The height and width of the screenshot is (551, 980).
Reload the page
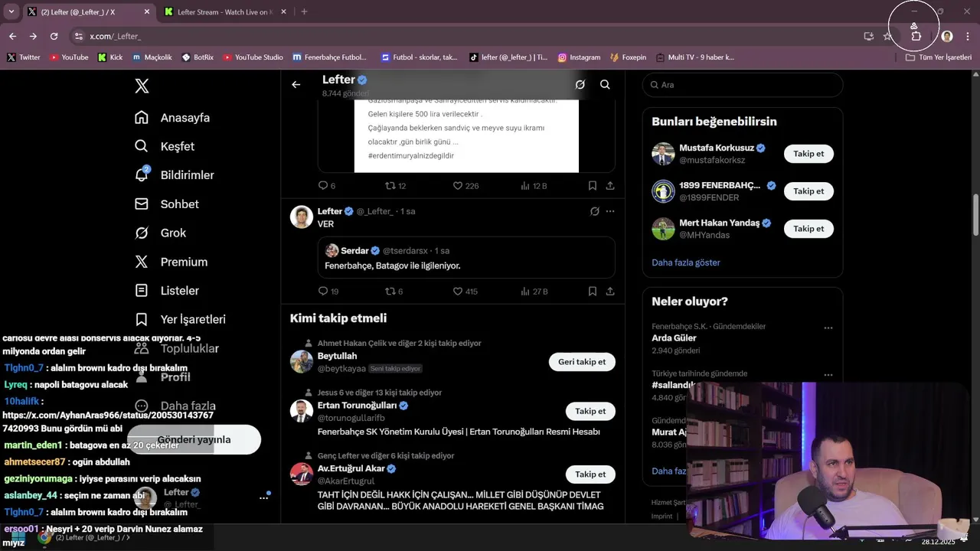click(54, 36)
